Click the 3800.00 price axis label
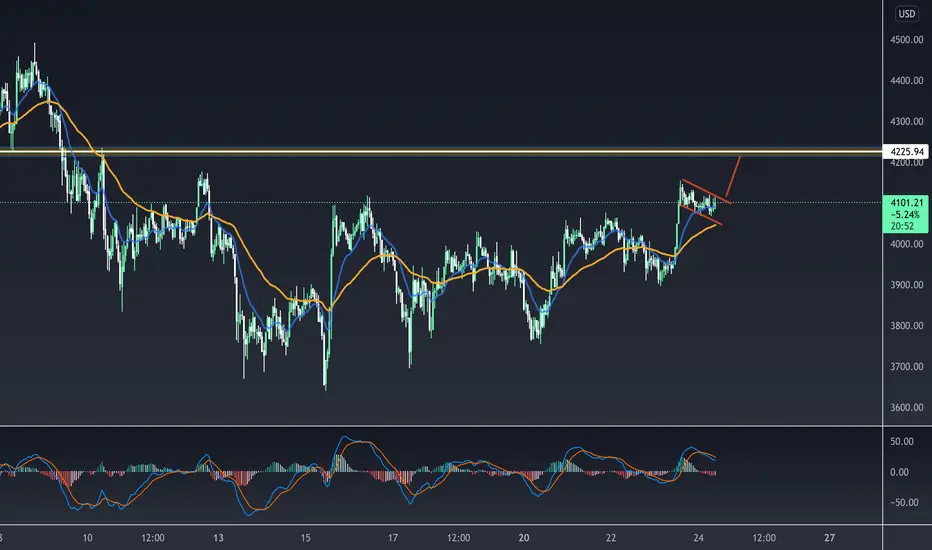 pyautogui.click(x=906, y=326)
